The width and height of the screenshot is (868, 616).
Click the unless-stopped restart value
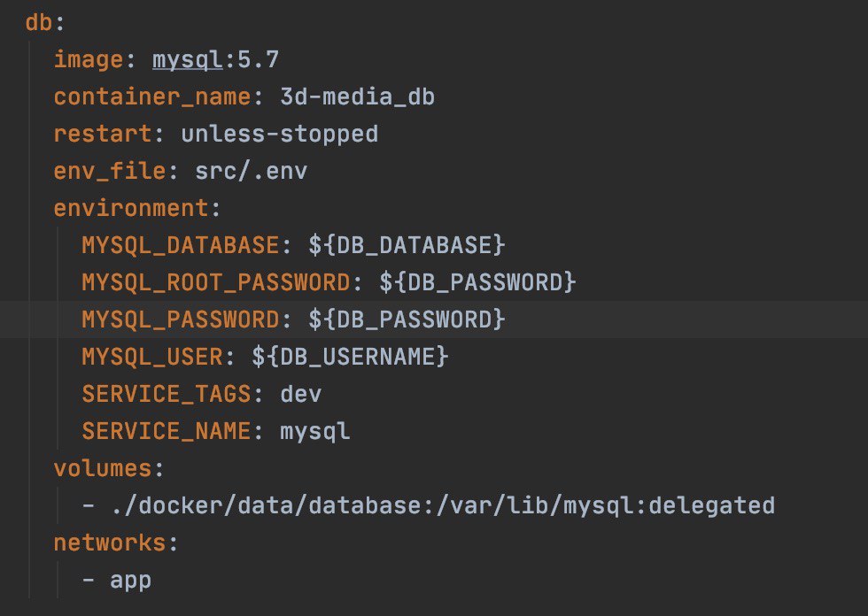[280, 135]
